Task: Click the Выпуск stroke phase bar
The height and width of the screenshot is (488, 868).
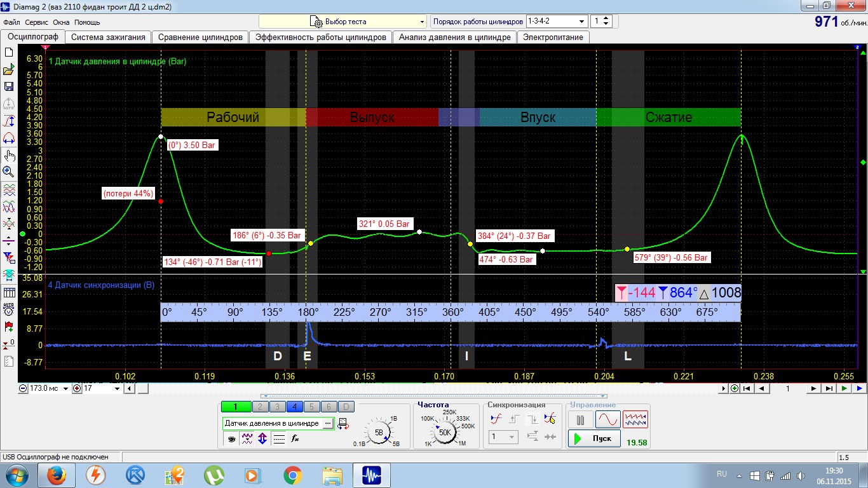Action: 372,117
